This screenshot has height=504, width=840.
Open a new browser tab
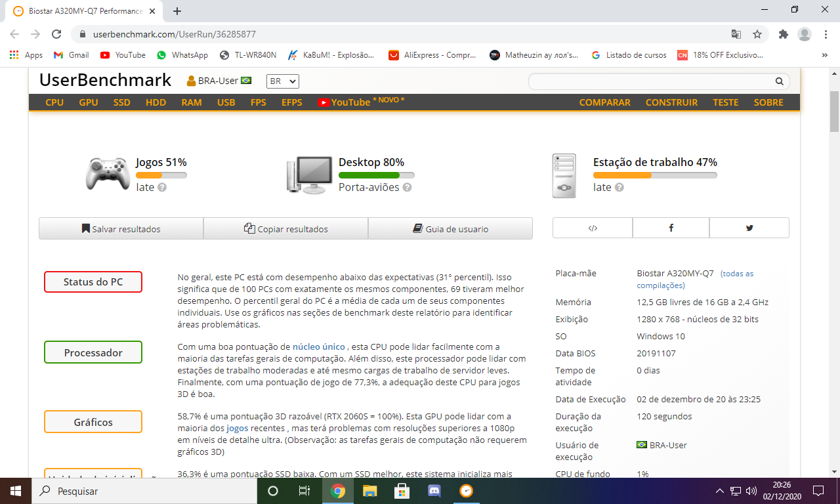[x=177, y=10]
